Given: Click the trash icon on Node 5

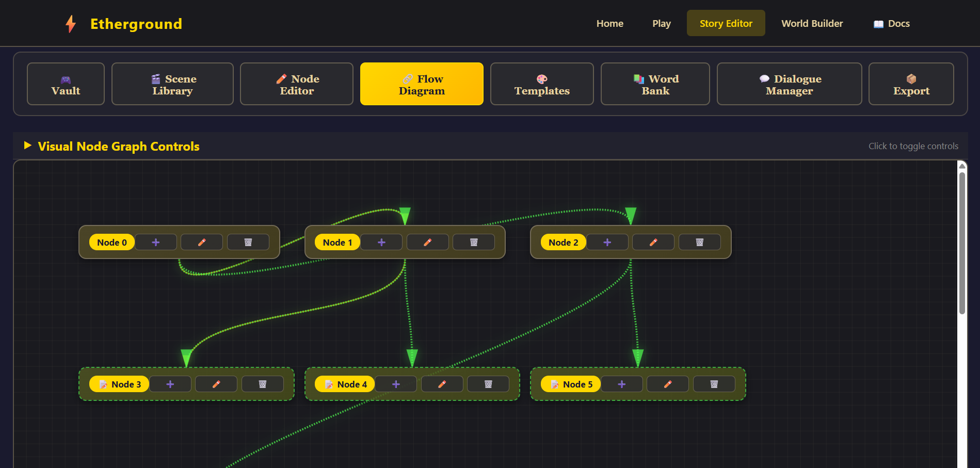Looking at the screenshot, I should (714, 384).
